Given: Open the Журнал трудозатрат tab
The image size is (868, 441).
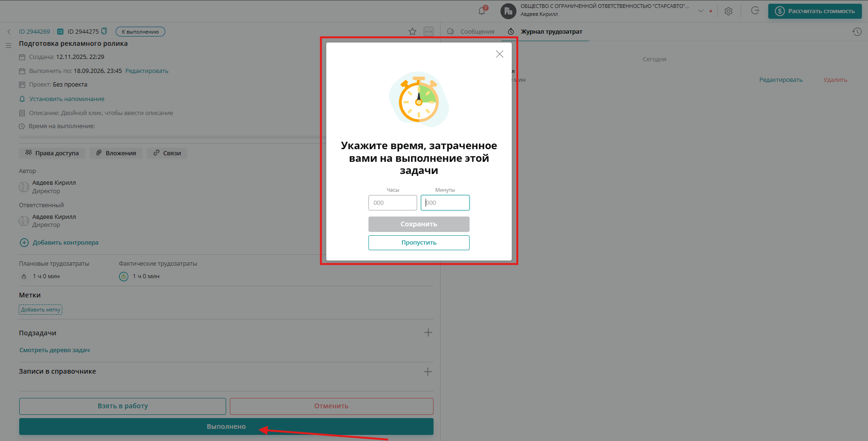Looking at the screenshot, I should pos(551,31).
